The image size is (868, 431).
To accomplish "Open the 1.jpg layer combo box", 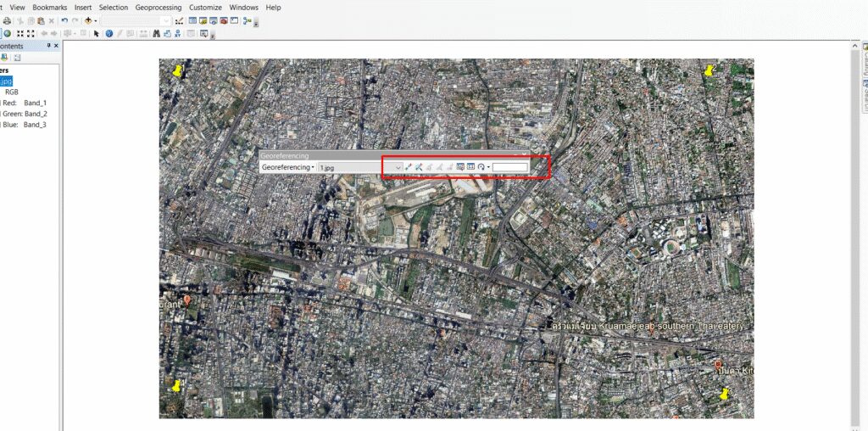I will coord(360,167).
